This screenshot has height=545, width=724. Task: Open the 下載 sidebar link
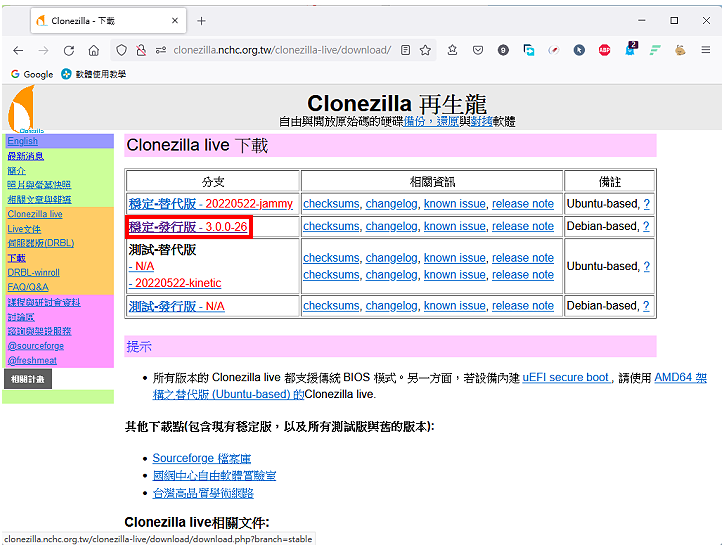[17, 258]
